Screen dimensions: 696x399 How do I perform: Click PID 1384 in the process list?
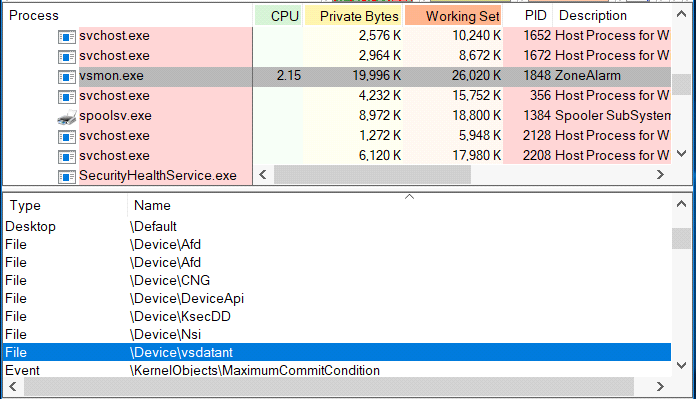tap(537, 116)
